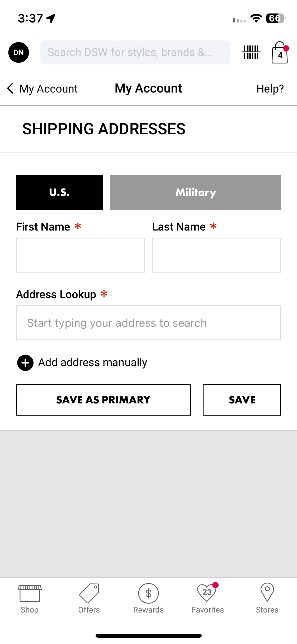Viewport: 297px width, 644px height.
Task: Focus the First Name field
Action: pyautogui.click(x=80, y=255)
